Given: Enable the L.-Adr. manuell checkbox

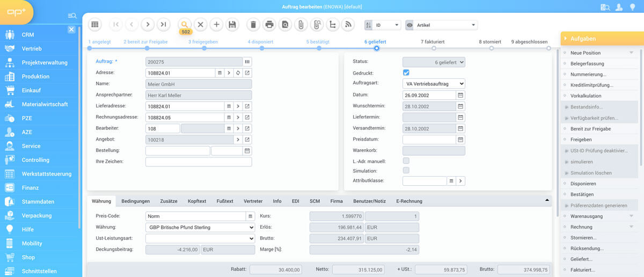Looking at the screenshot, I should click(406, 161).
